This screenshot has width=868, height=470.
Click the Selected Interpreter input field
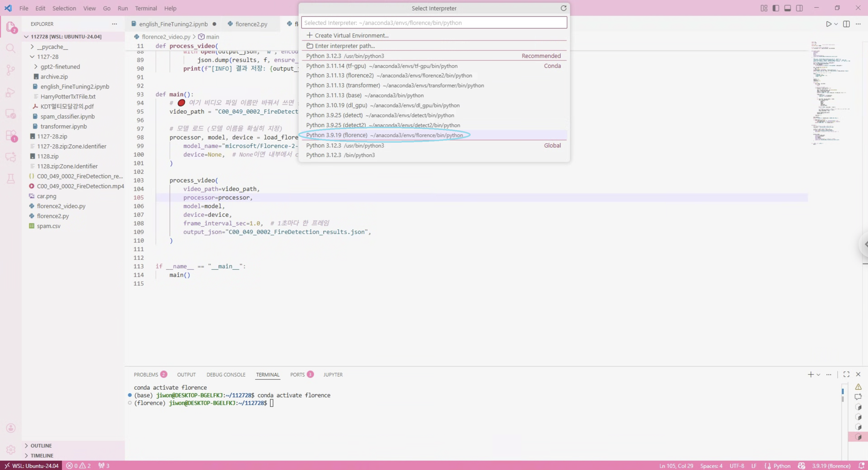(434, 23)
